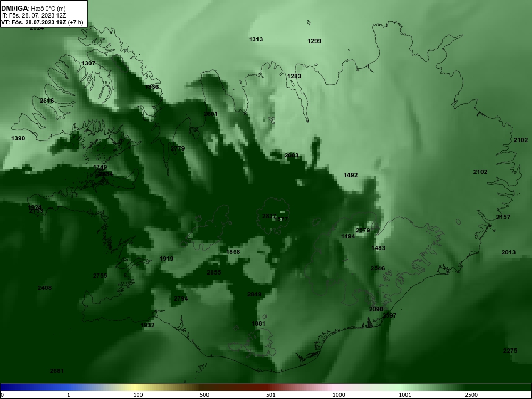The height and width of the screenshot is (399, 532).
Task: Click the 2157 value on the east coast
Action: tap(503, 217)
